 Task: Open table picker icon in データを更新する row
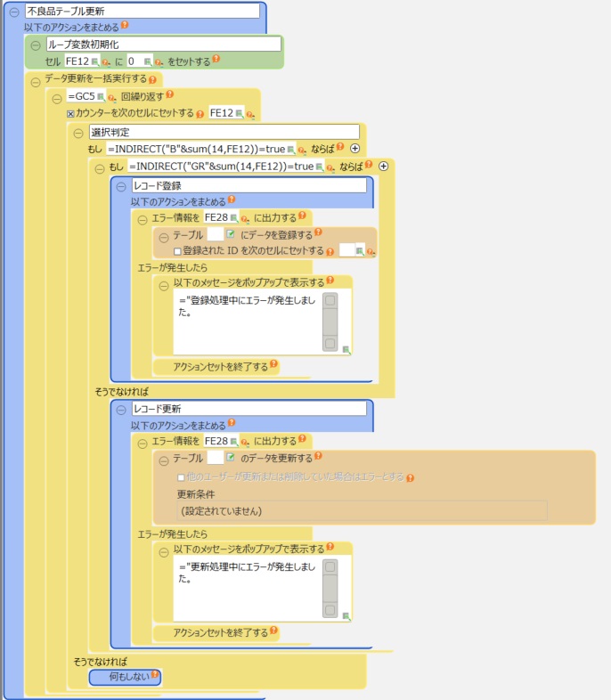coord(230,458)
